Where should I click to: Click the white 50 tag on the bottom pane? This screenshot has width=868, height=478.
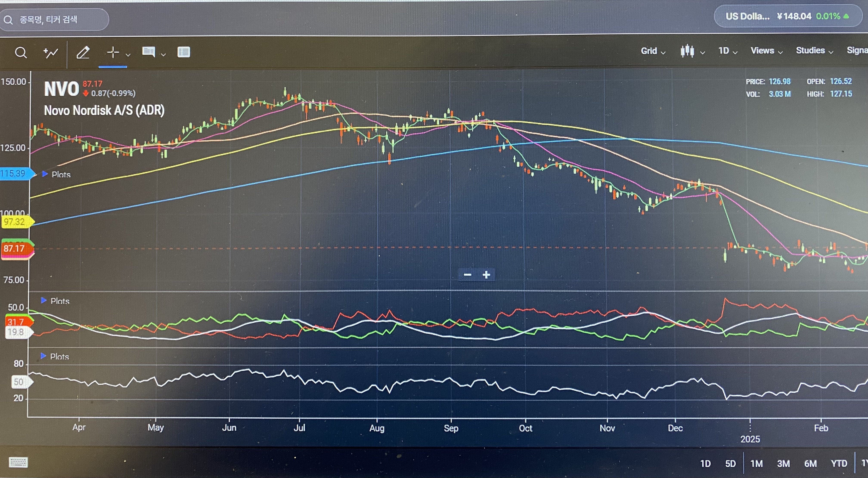[x=22, y=382]
